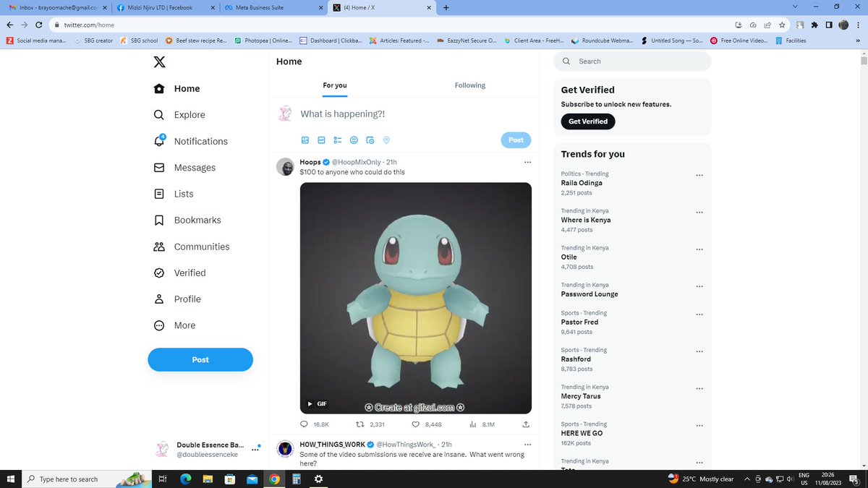Screen dimensions: 868x488
Task: Click the Search box on X
Action: [x=632, y=61]
